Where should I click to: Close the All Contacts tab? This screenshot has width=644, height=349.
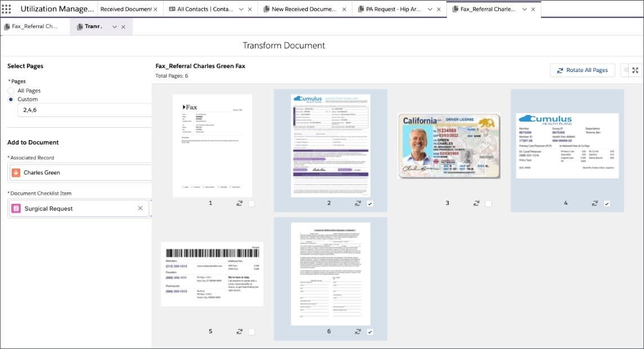point(250,9)
